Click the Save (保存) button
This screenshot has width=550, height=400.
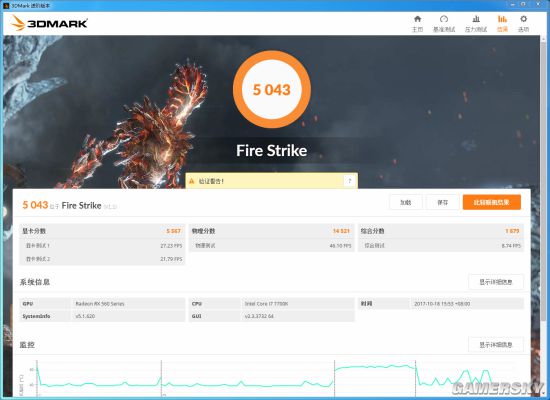[443, 202]
